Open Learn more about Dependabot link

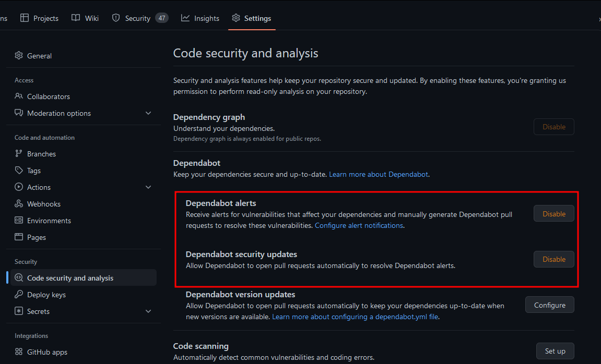coord(379,174)
